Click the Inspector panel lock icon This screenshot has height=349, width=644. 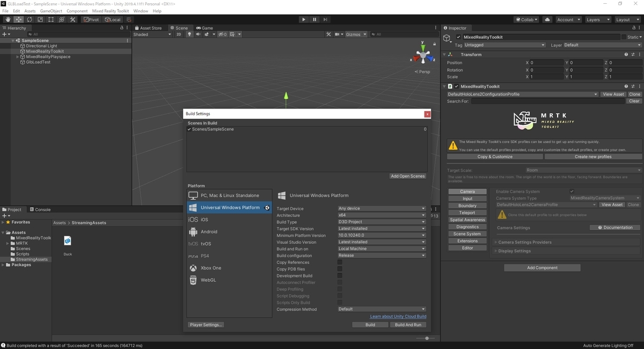pyautogui.click(x=633, y=28)
